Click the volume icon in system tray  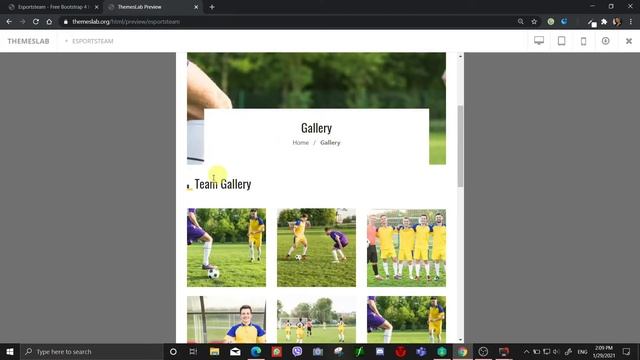point(556,351)
